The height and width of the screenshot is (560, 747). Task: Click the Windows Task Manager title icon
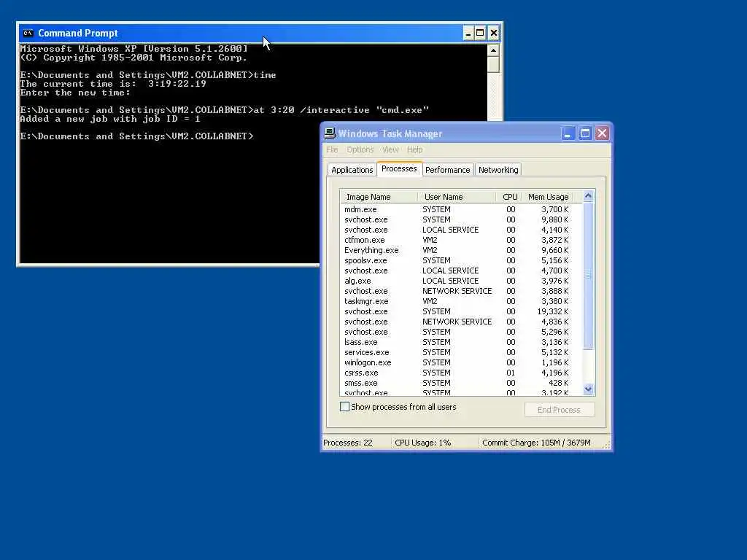click(330, 133)
